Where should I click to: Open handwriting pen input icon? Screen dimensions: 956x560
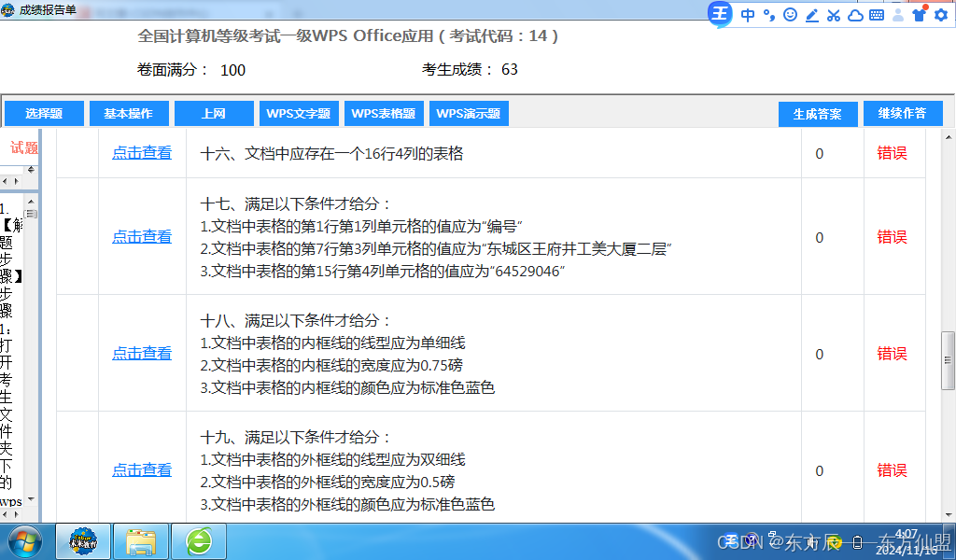pos(812,15)
